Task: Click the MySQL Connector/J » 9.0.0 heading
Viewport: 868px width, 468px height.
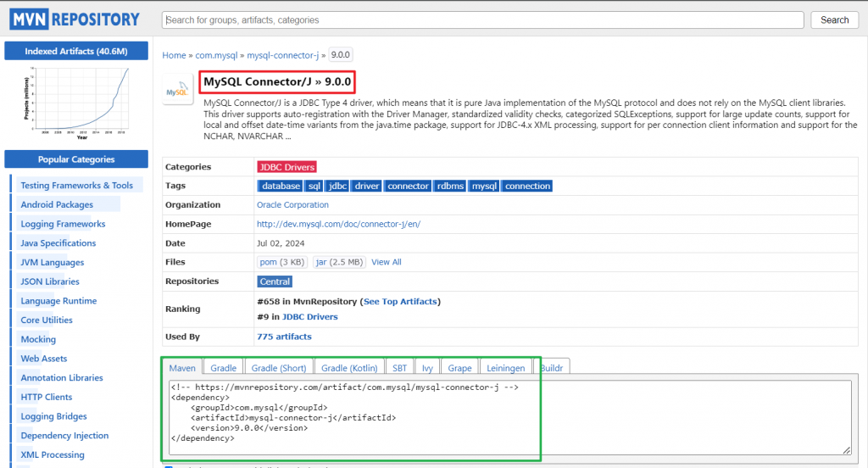Action: click(277, 82)
